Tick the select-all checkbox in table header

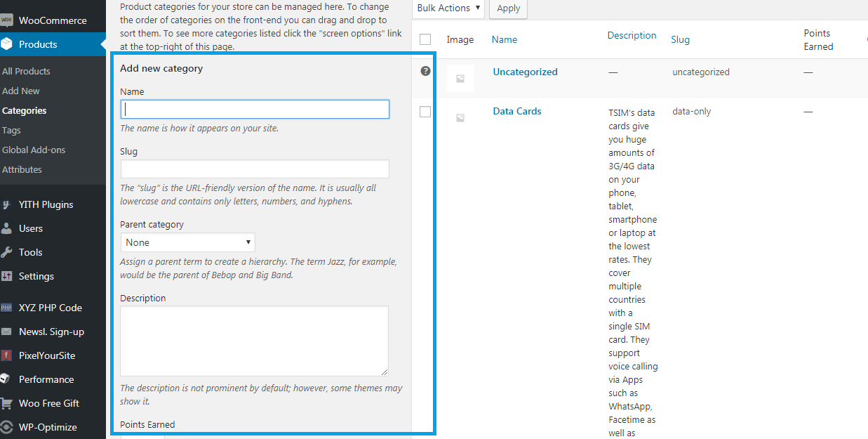[425, 39]
